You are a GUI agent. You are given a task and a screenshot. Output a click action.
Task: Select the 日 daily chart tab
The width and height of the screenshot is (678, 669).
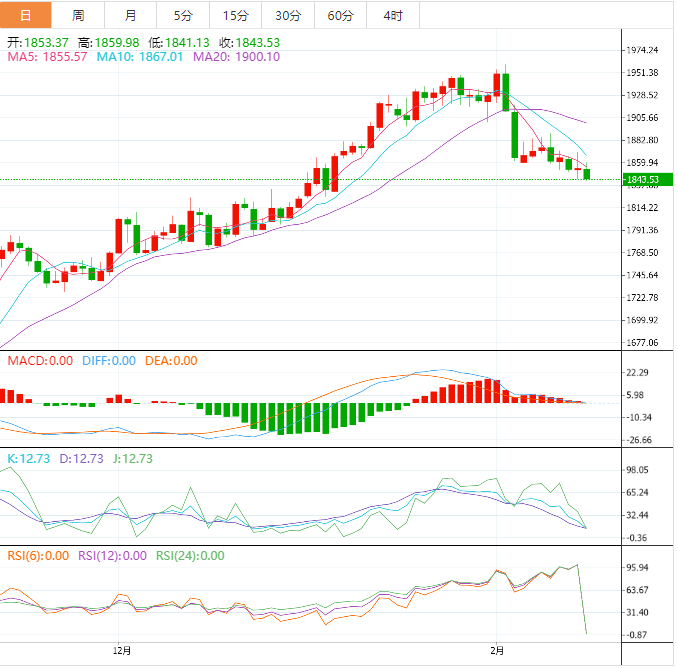pos(25,15)
